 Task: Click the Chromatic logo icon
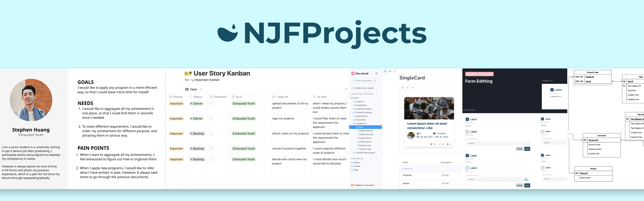click(352, 185)
